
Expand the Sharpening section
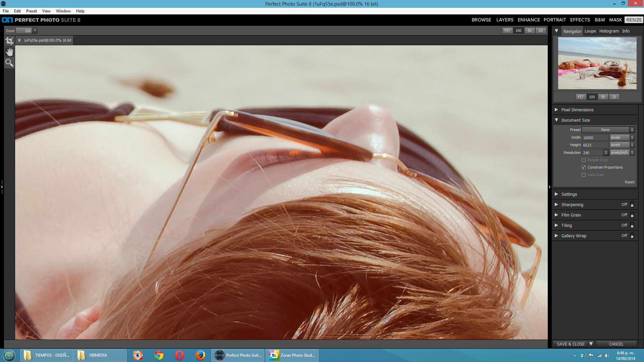point(556,204)
